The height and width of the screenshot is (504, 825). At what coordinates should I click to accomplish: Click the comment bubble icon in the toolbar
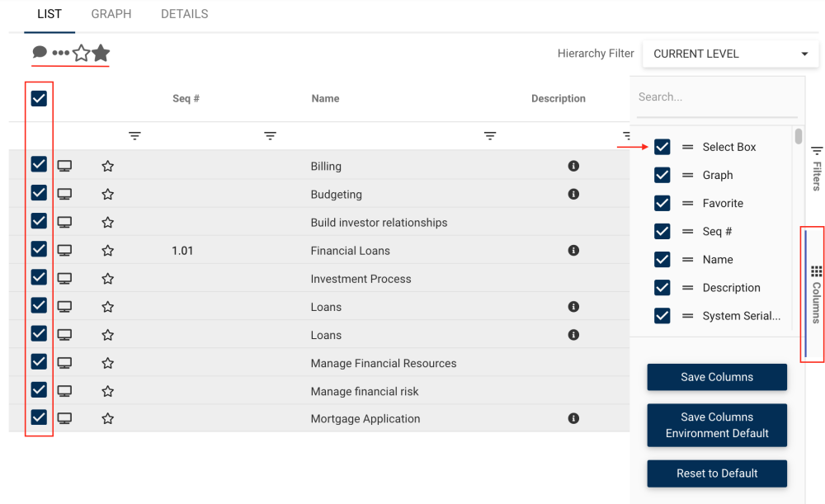point(40,53)
